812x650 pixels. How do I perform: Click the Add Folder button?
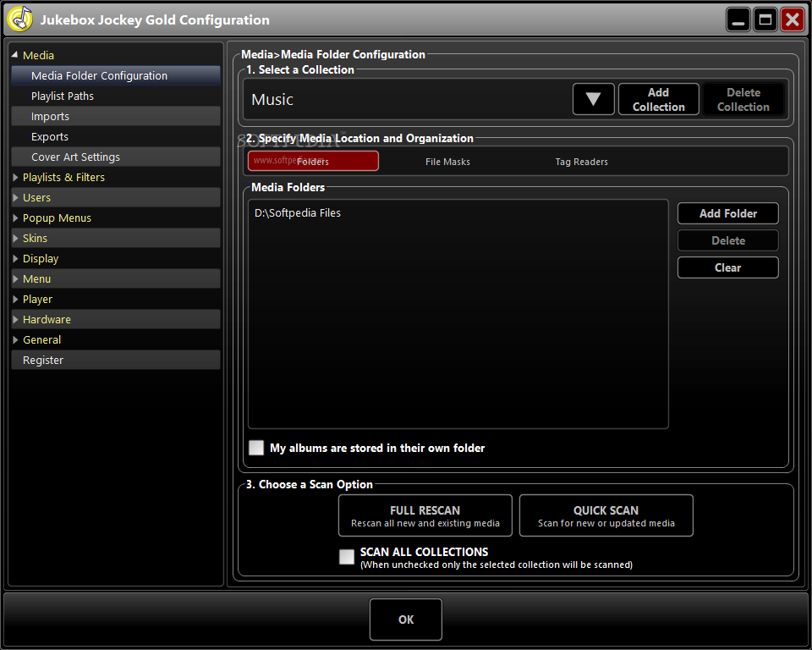tap(728, 213)
